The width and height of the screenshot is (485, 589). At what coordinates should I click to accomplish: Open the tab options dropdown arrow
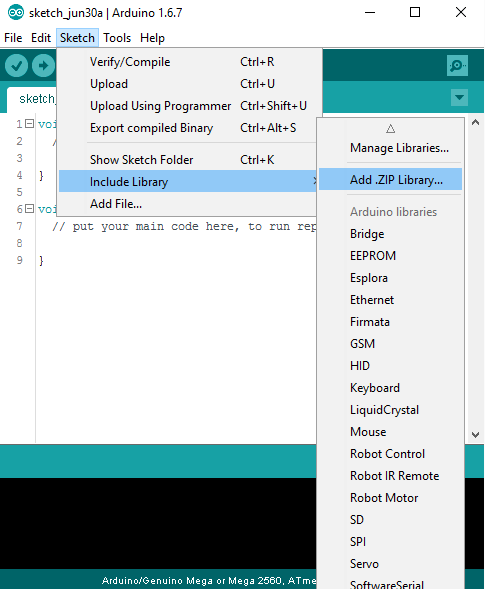point(459,97)
